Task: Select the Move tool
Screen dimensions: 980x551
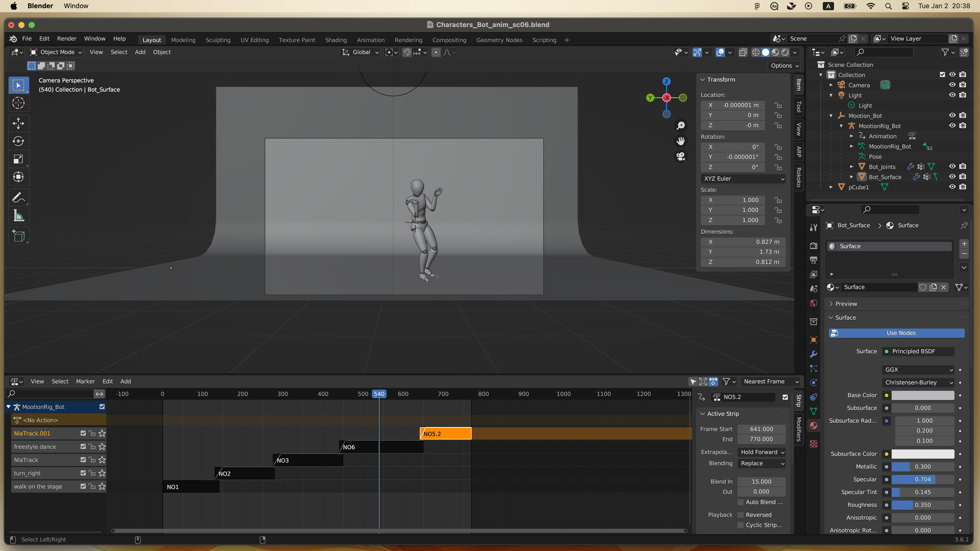Action: (x=19, y=123)
